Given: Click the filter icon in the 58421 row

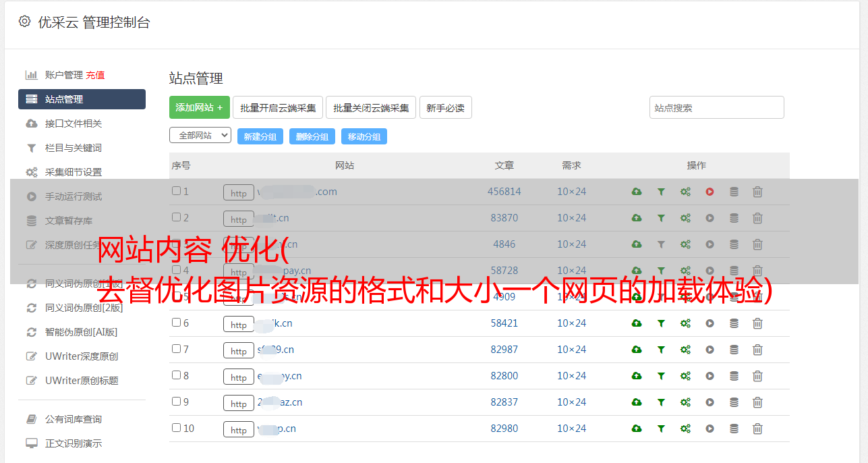Looking at the screenshot, I should (661, 323).
